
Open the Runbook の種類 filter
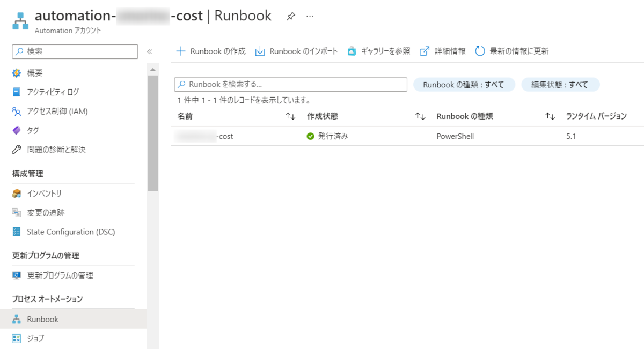point(464,84)
